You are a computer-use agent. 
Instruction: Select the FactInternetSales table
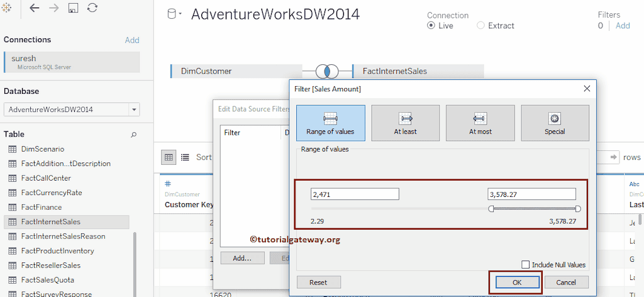click(67, 222)
